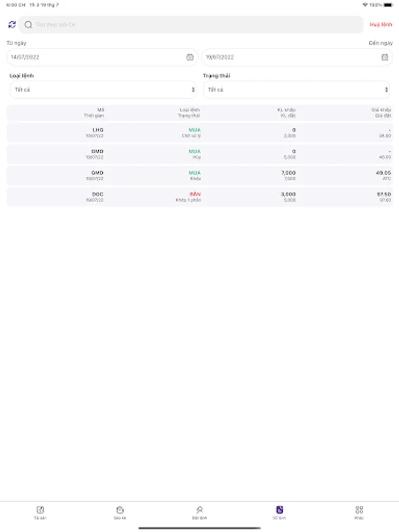Open calendar picker for Đến ngày
Viewport: 399px width, 532px height.
[x=384, y=57]
